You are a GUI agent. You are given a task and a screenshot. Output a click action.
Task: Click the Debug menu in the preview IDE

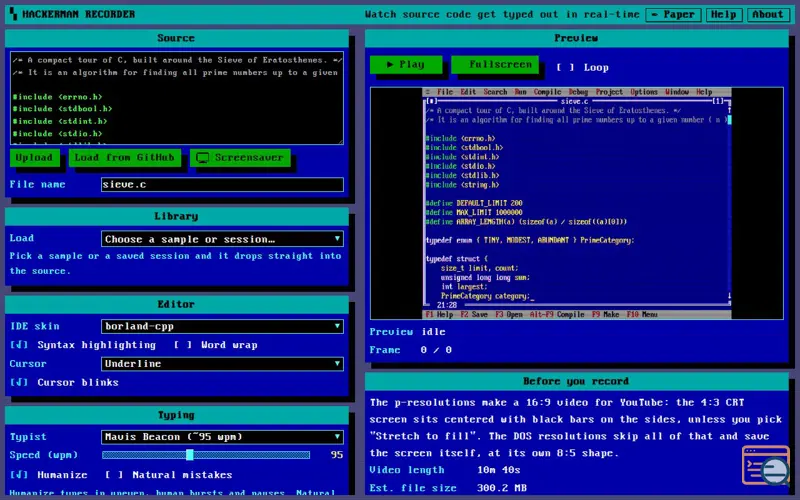click(x=578, y=92)
